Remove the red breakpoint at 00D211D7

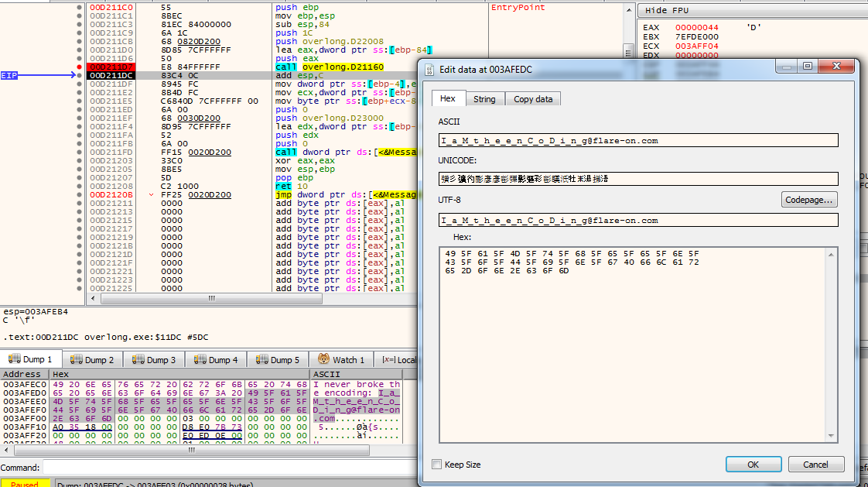coord(79,67)
